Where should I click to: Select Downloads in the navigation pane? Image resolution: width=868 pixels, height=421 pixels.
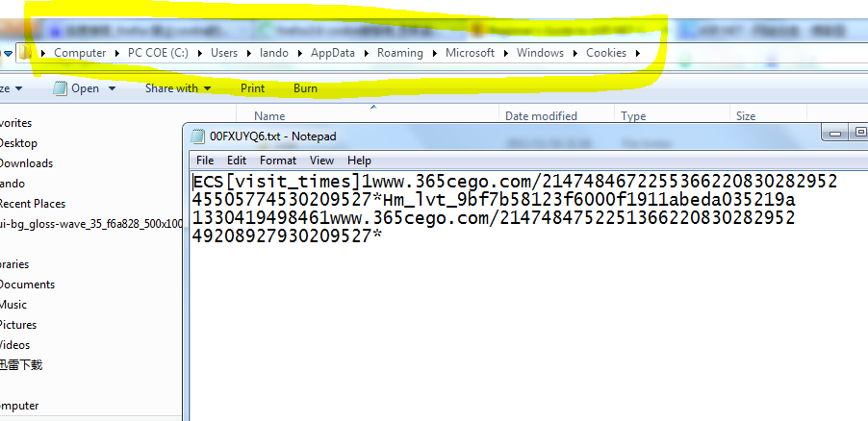(x=26, y=163)
